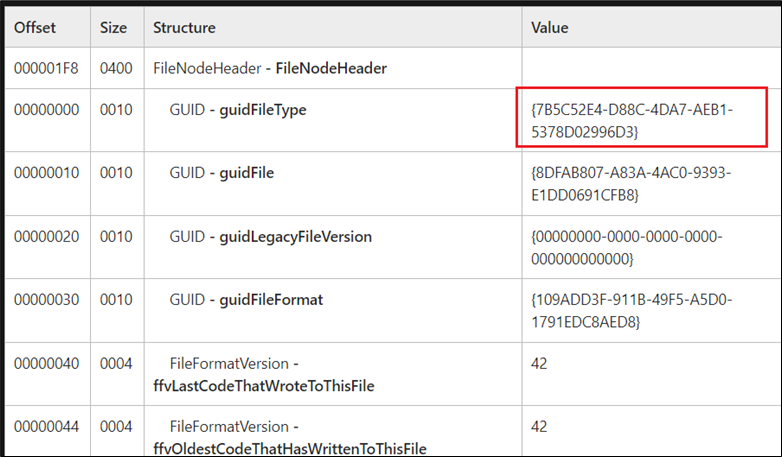
Task: Click the Value column header
Action: click(x=550, y=28)
